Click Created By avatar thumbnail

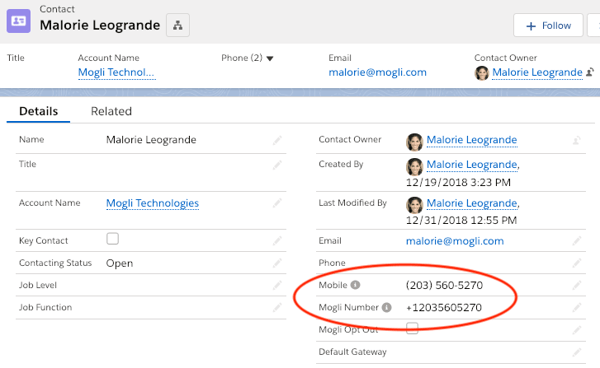pyautogui.click(x=414, y=166)
